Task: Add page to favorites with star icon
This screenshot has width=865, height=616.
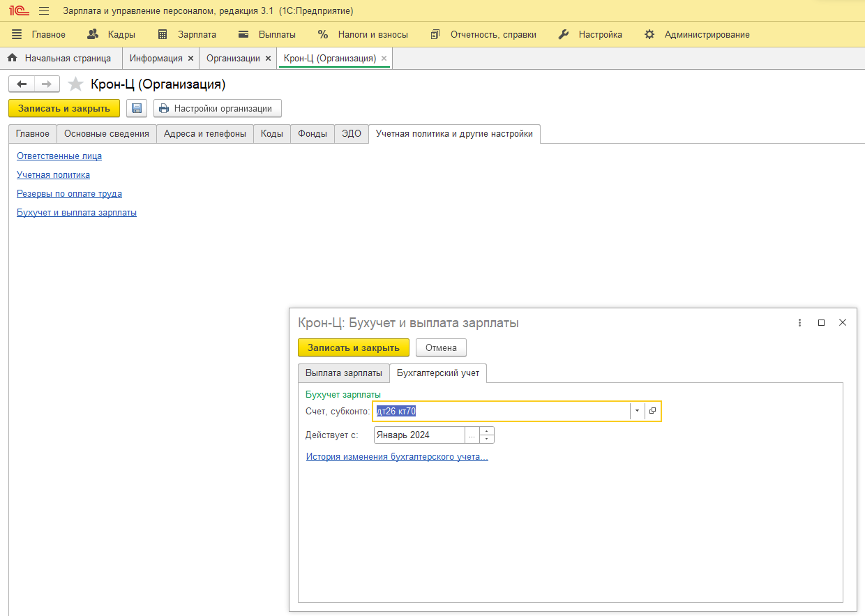Action: [x=75, y=84]
